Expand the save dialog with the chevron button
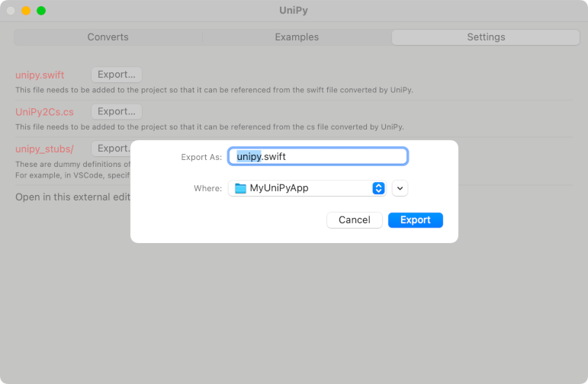This screenshot has height=384, width=588. coord(400,188)
